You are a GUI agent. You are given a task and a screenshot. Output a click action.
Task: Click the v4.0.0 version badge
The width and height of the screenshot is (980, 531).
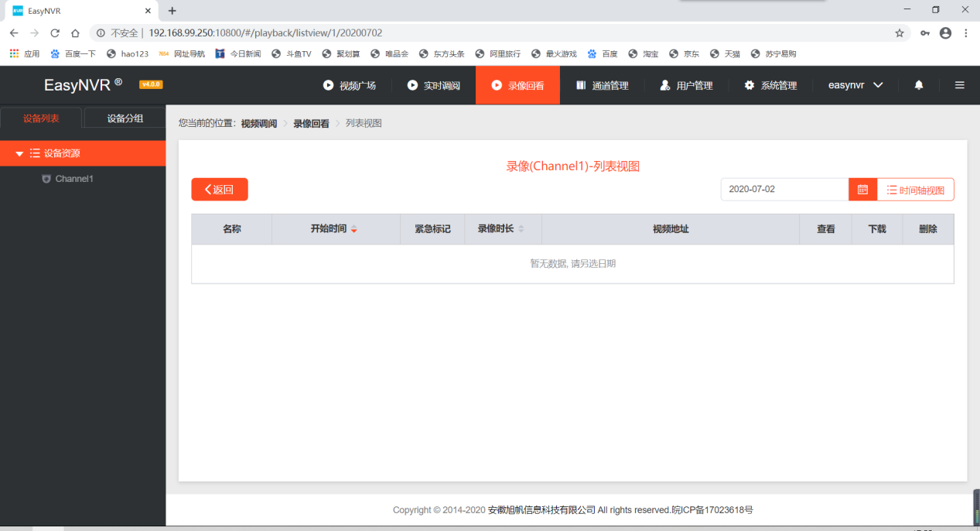(151, 84)
